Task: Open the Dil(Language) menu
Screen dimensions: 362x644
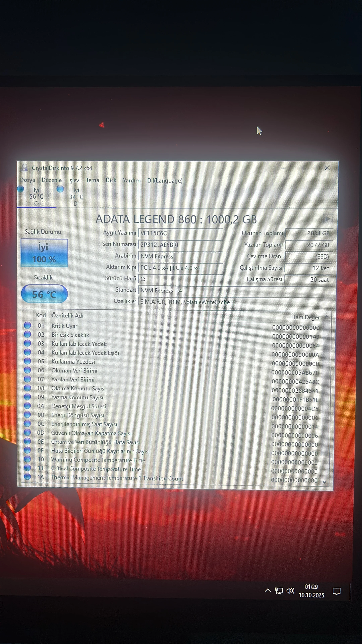Action: pyautogui.click(x=165, y=180)
